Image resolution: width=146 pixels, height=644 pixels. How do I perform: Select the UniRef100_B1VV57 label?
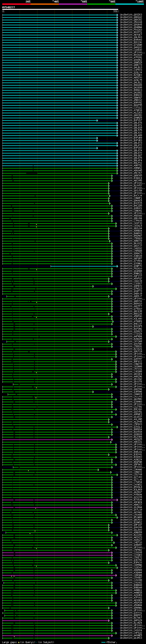pos(131,186)
